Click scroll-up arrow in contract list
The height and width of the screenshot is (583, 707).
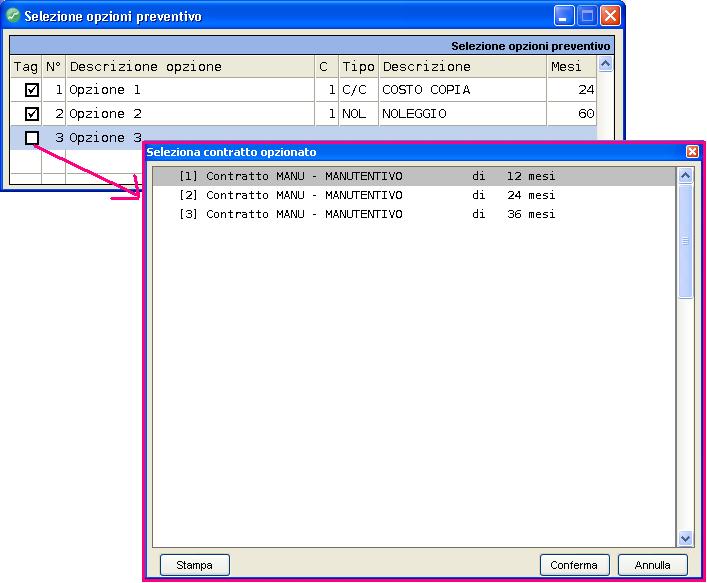coord(685,175)
